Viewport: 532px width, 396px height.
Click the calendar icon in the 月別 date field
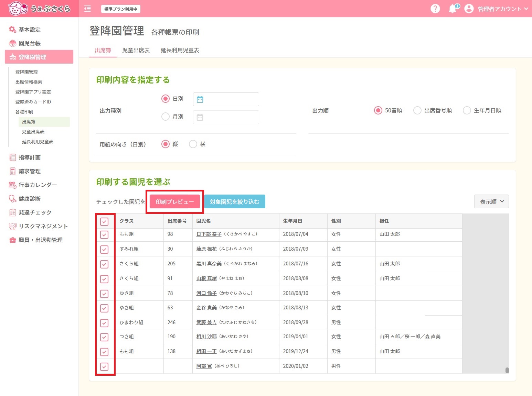click(x=200, y=117)
